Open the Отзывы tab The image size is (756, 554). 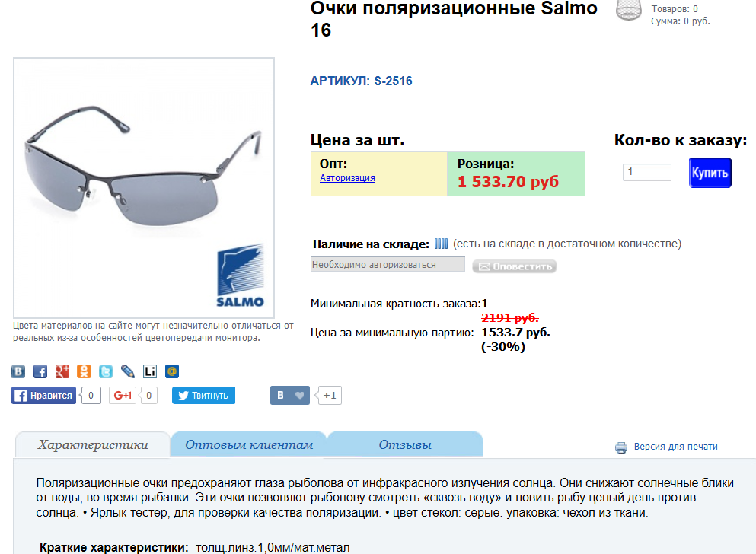click(x=405, y=444)
